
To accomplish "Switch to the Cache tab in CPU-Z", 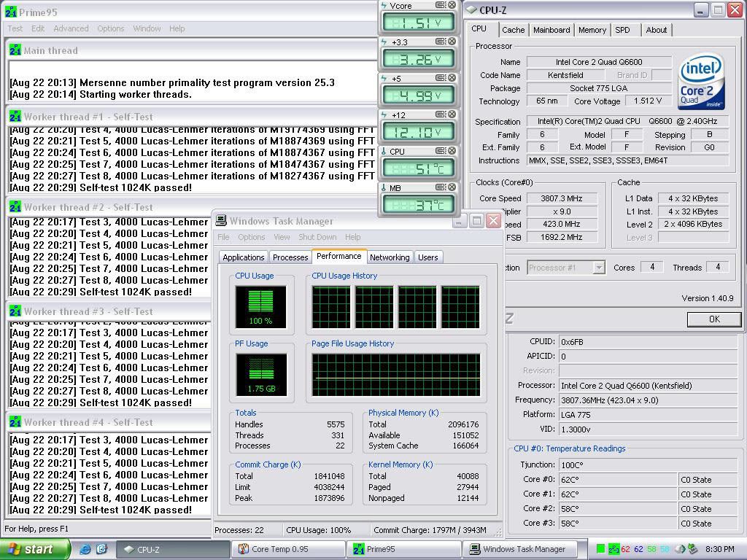I will [513, 30].
